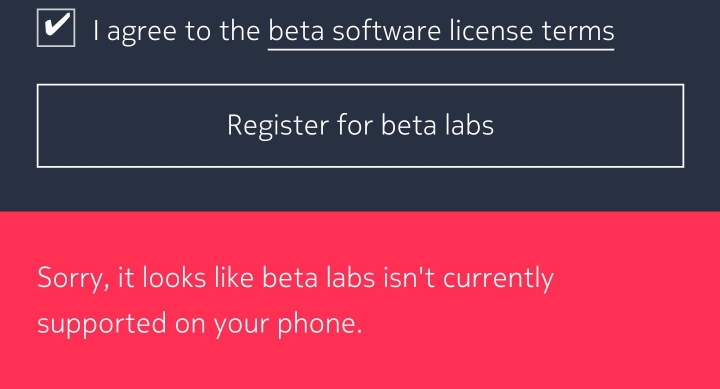720x389 pixels.
Task: Click the 'supported on your phone' error text
Action: pyautogui.click(x=200, y=324)
